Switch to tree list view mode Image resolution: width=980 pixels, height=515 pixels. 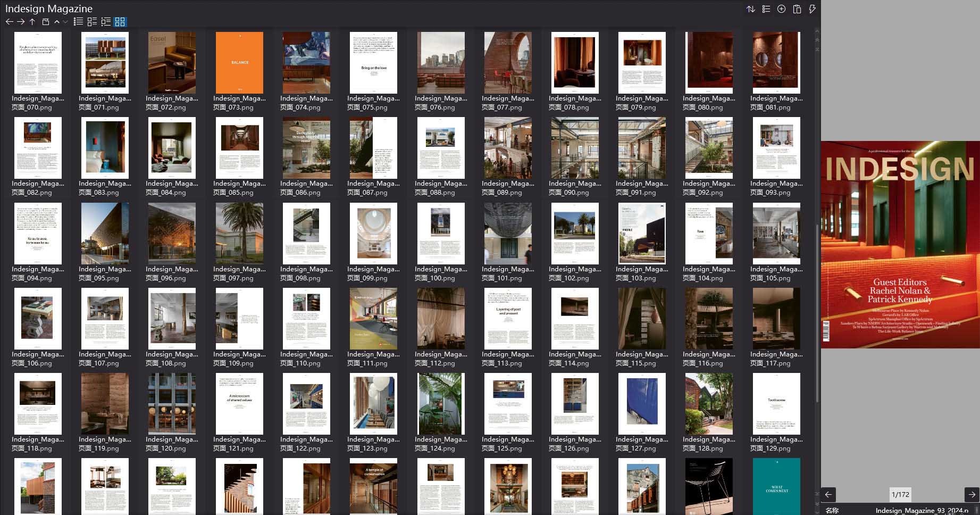point(106,22)
